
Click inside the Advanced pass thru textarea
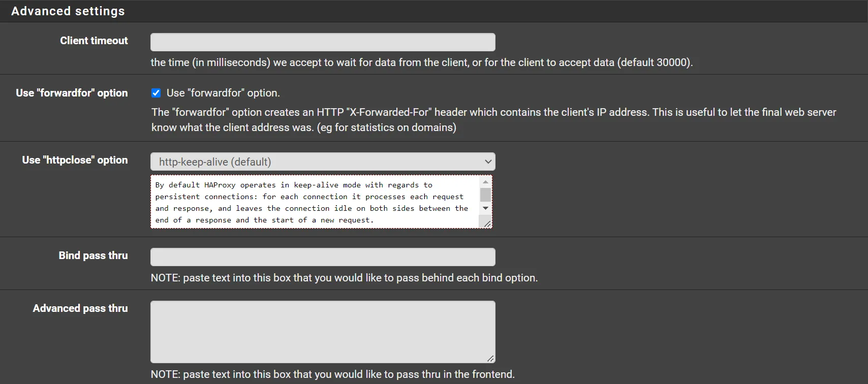tap(323, 331)
